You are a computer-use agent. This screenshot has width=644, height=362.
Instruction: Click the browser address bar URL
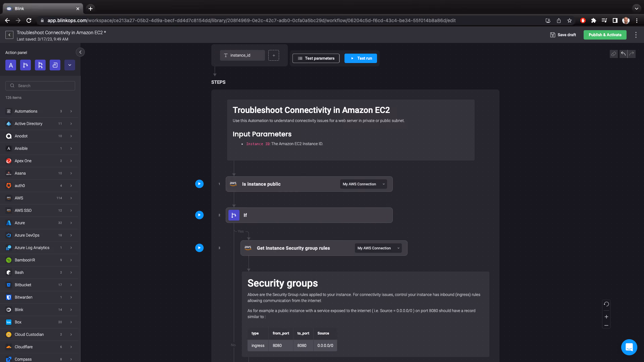pyautogui.click(x=252, y=20)
